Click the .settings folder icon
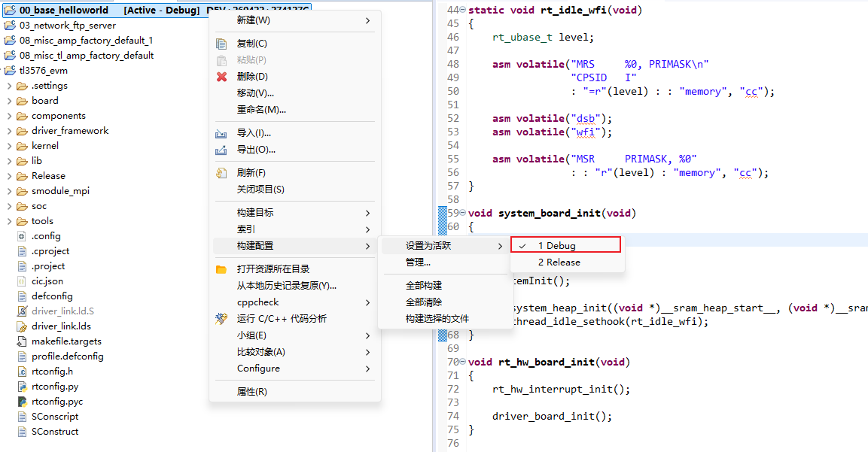This screenshot has width=868, height=452. (22, 86)
